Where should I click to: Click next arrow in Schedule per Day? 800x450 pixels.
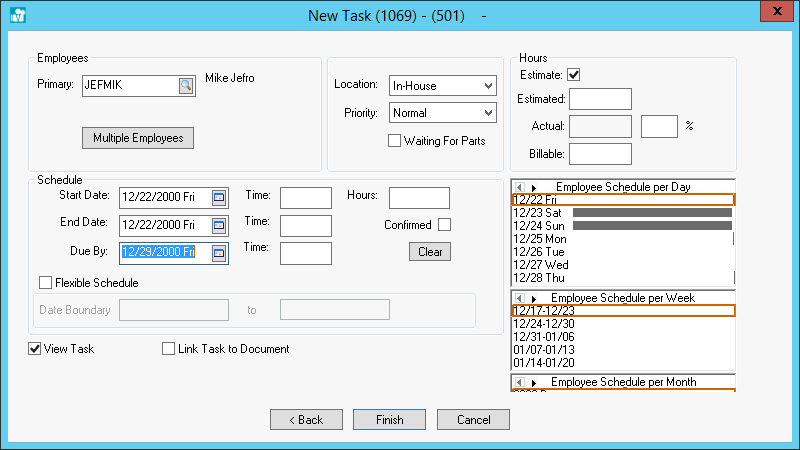tap(534, 187)
